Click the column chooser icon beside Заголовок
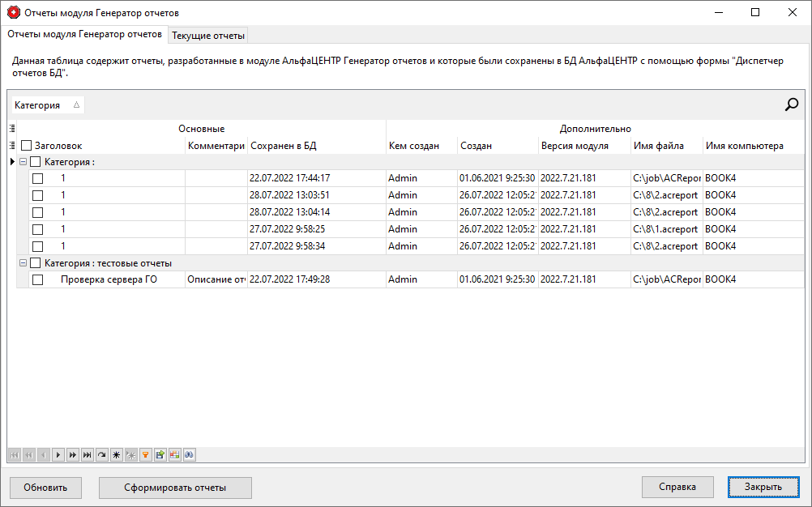The image size is (812, 507). pos(12,145)
